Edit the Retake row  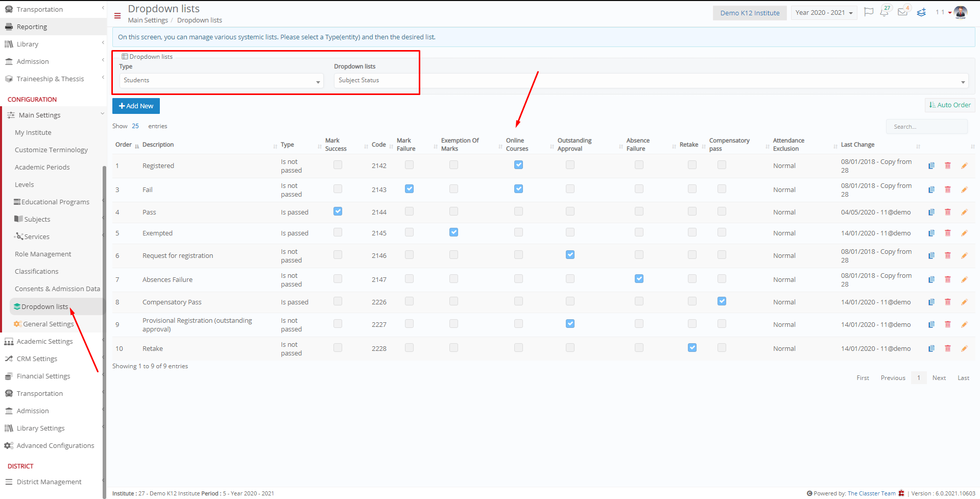tap(964, 348)
